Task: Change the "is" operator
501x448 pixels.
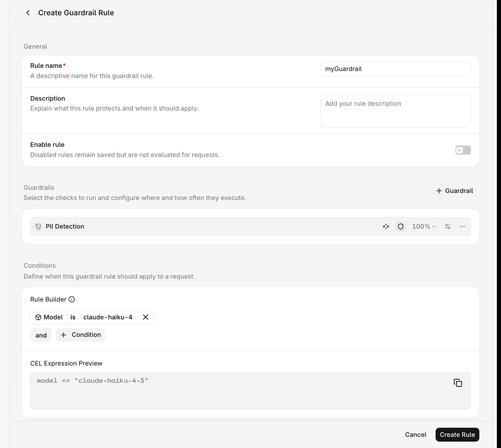Action: [73, 317]
